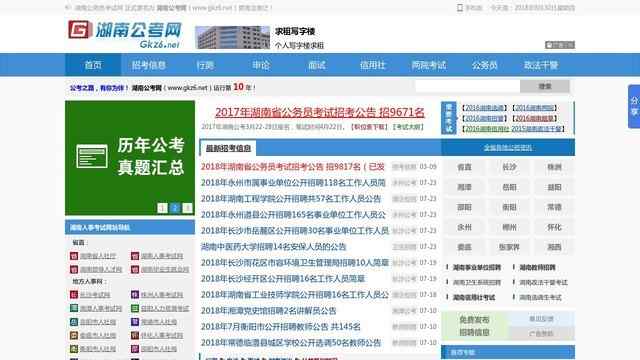Click icon beside 长沙考试网 link
This screenshot has height=360, width=640.
pyautogui.click(x=74, y=295)
